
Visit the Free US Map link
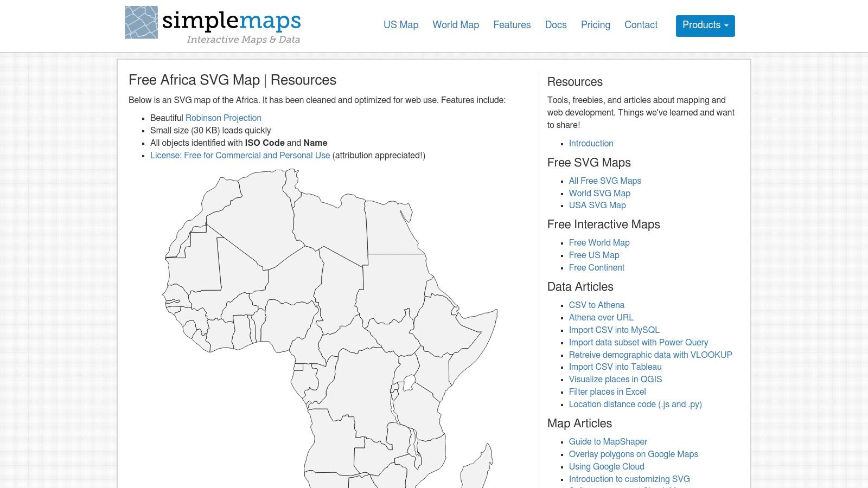click(x=594, y=255)
